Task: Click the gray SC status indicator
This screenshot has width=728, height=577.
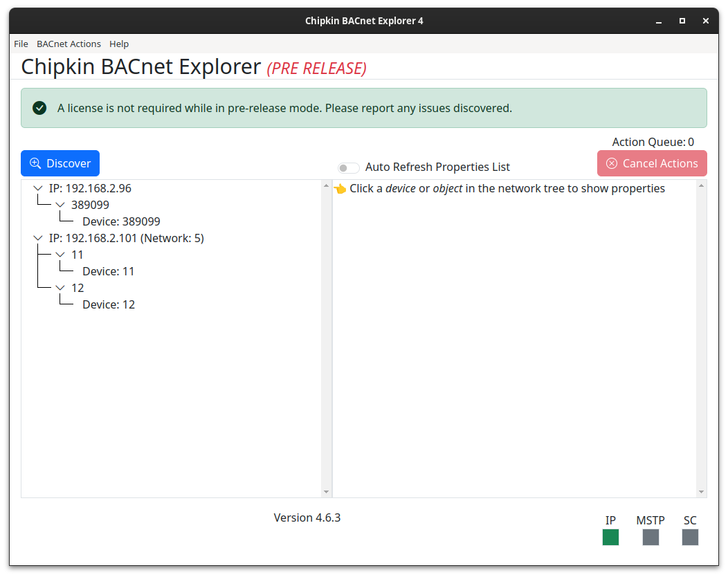Action: pyautogui.click(x=690, y=537)
